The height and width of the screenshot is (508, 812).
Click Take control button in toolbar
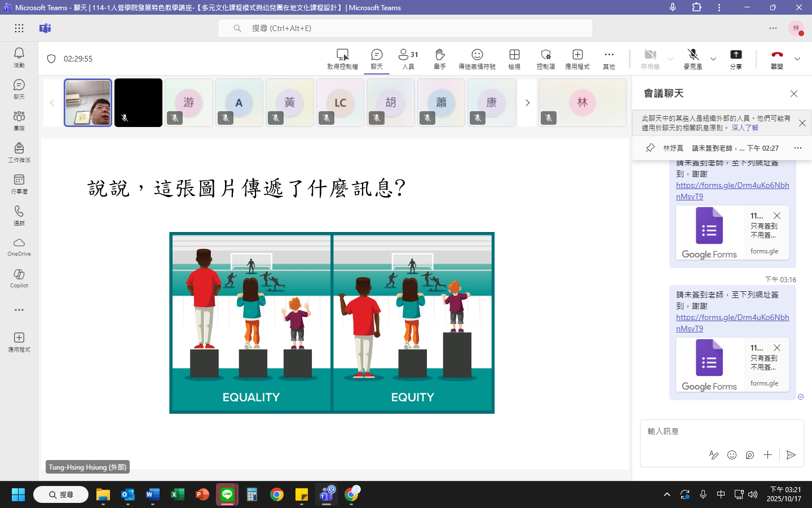[342, 59]
